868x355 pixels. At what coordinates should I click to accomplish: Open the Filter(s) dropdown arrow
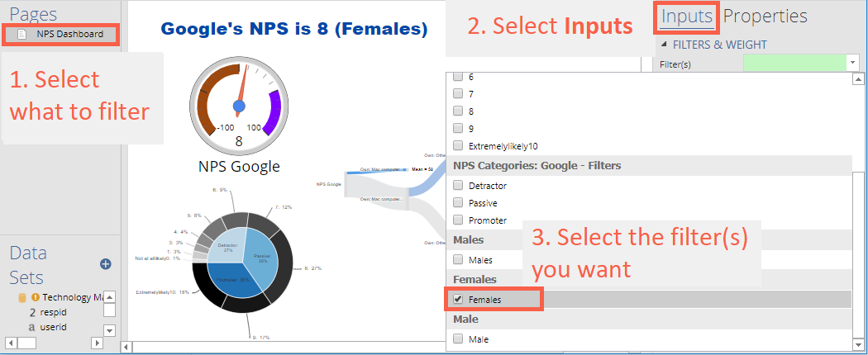tap(851, 64)
